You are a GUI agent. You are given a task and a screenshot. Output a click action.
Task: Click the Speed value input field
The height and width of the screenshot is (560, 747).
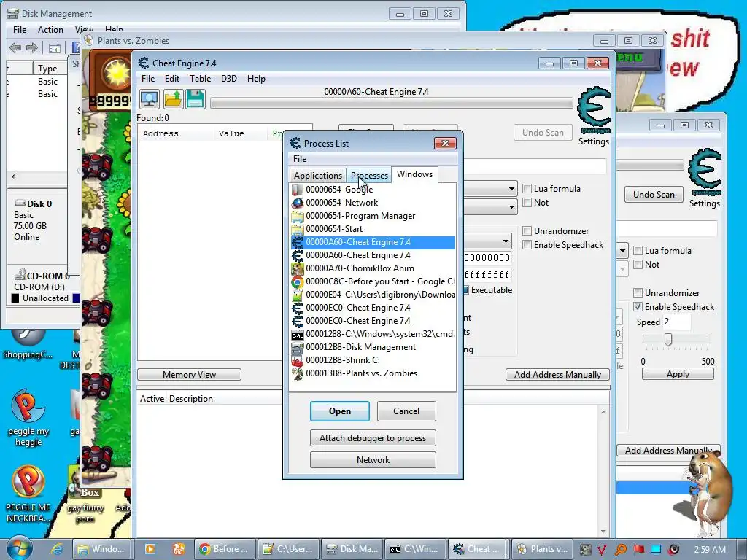click(x=676, y=322)
